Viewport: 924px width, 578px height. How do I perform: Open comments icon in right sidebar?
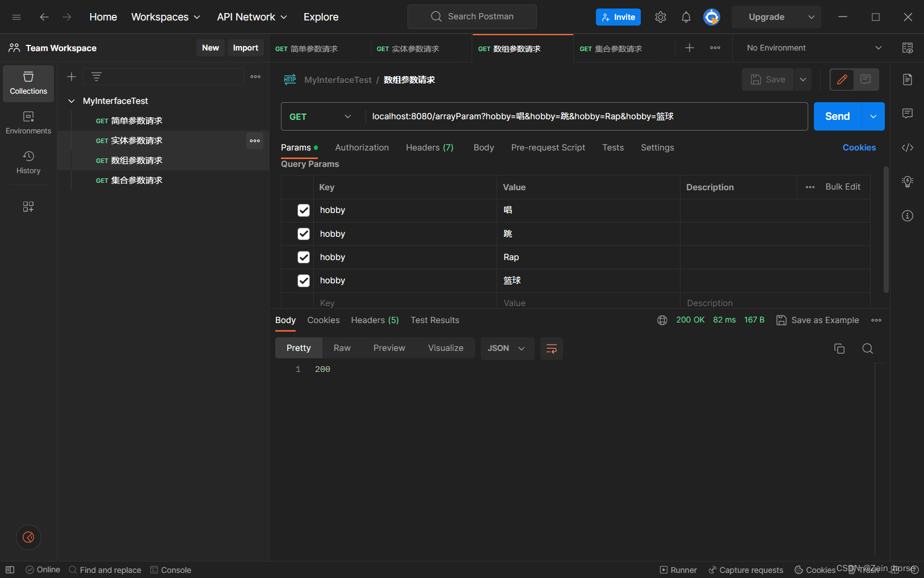pyautogui.click(x=908, y=114)
